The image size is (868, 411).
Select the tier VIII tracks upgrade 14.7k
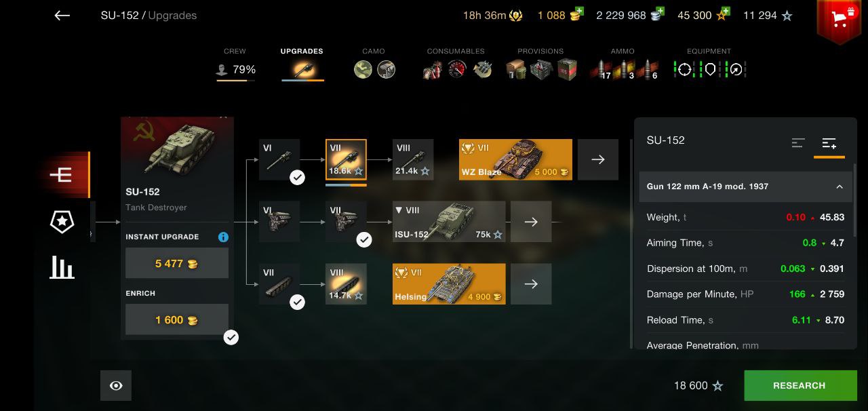click(x=346, y=283)
